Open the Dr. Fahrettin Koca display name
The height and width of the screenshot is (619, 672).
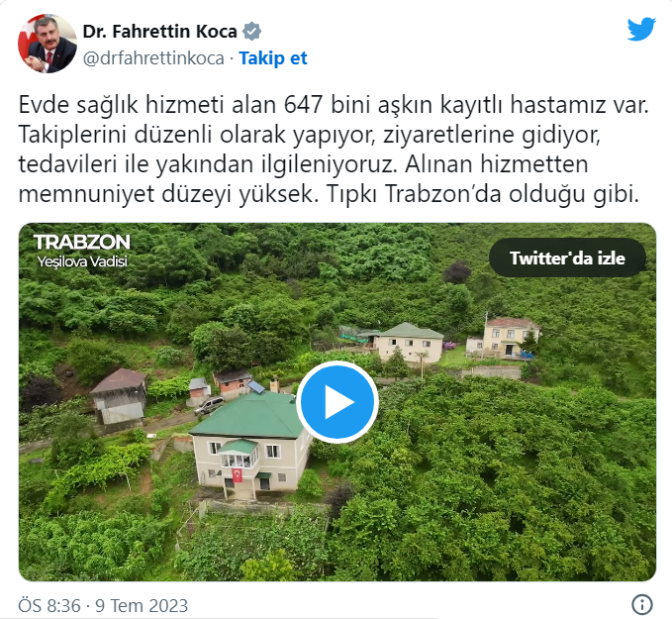[x=160, y=32]
